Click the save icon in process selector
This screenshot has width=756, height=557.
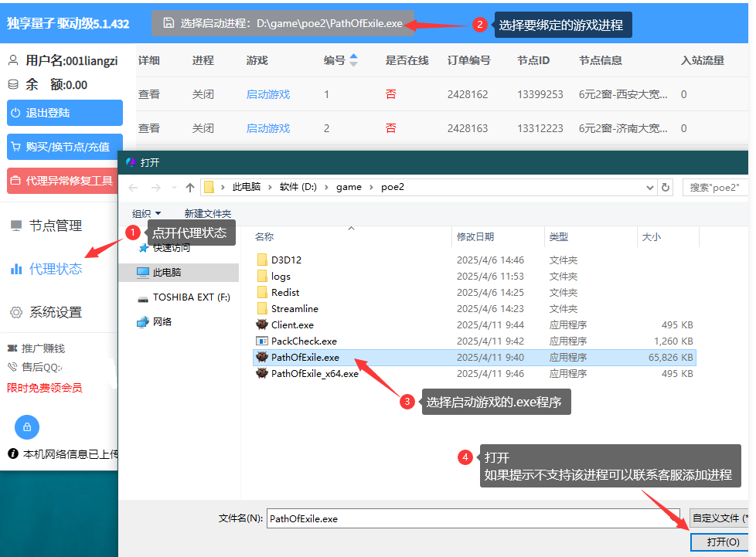169,22
